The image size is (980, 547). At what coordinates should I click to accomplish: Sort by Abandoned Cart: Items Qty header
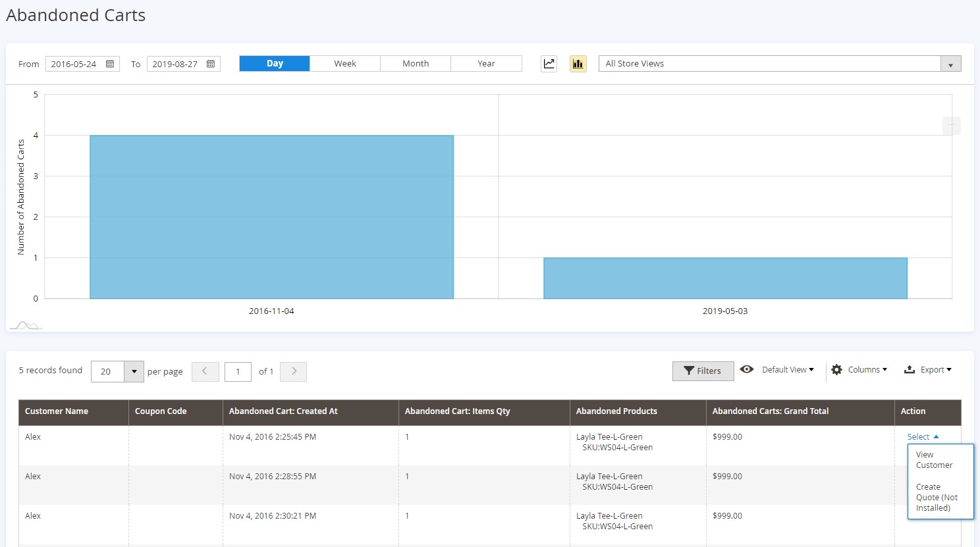(484, 411)
